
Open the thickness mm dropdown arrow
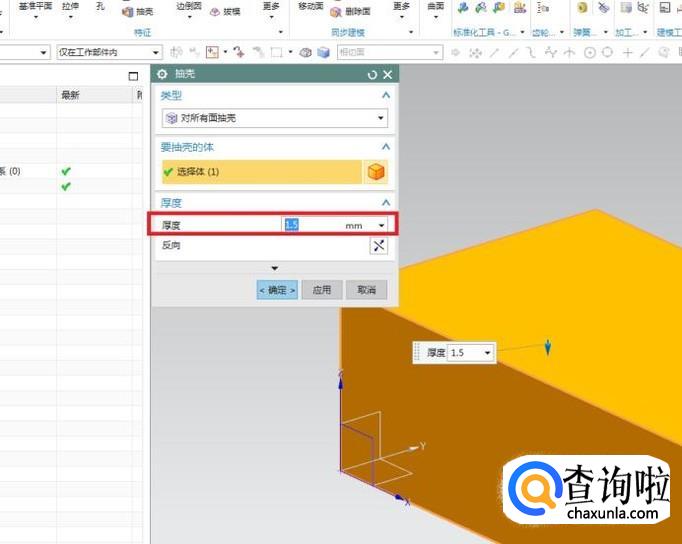[381, 225]
